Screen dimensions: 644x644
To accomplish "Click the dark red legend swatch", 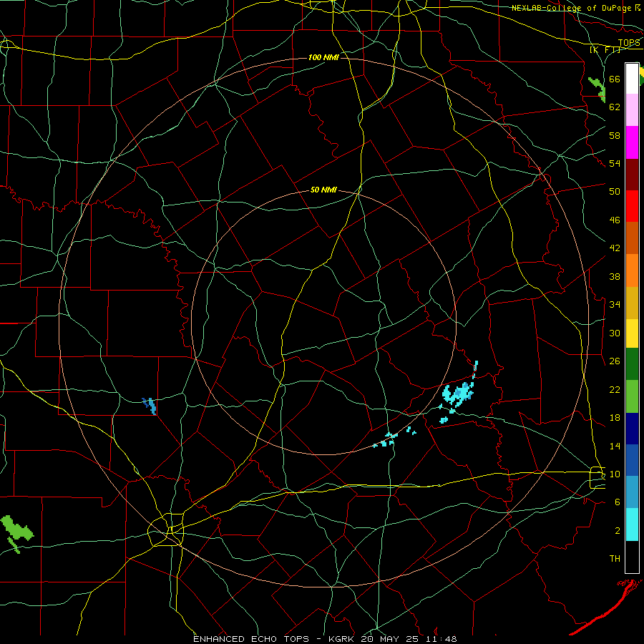I will (632, 175).
